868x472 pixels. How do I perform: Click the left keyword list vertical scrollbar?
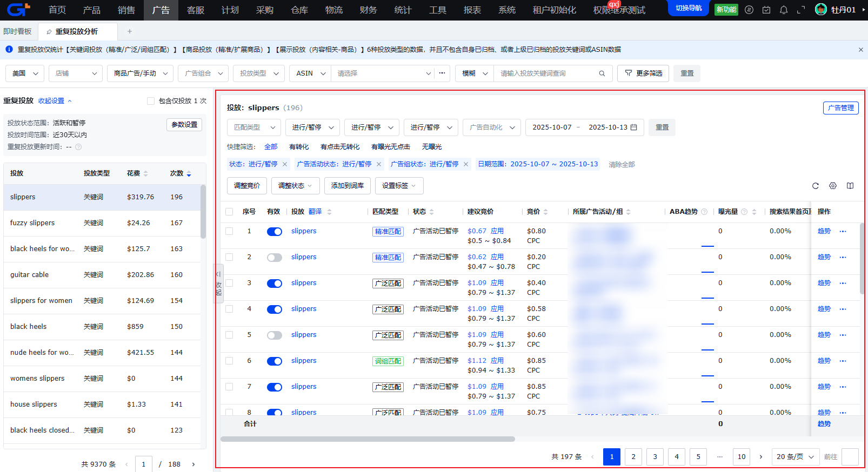[203, 212]
